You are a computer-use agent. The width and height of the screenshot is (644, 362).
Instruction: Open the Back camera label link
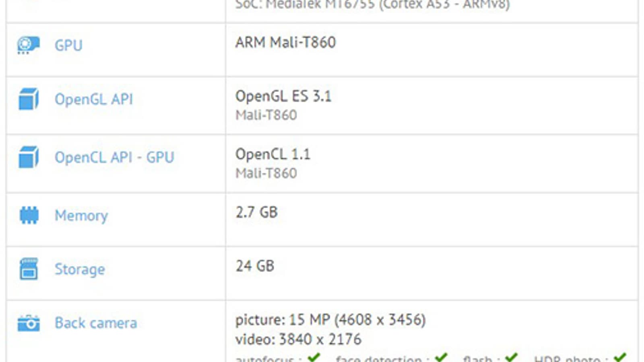pos(96,323)
